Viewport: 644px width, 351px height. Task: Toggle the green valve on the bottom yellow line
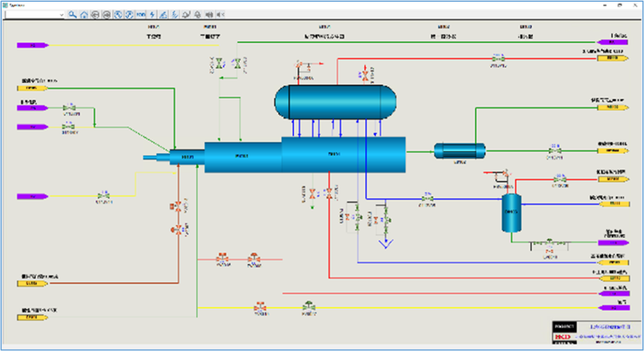tap(308, 308)
